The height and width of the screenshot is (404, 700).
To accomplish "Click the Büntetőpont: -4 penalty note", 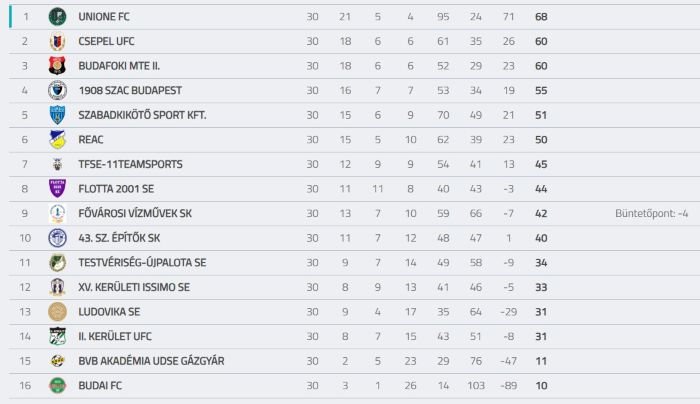I will [651, 213].
